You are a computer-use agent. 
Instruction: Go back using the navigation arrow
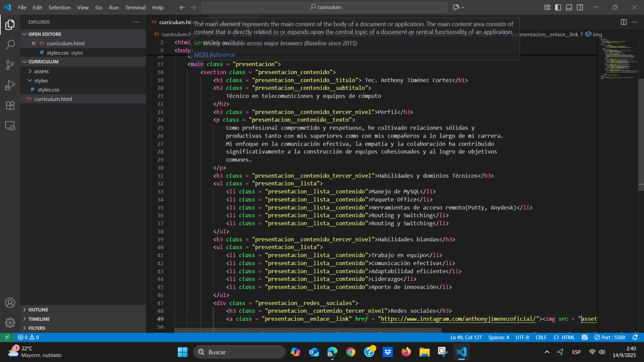(182, 7)
